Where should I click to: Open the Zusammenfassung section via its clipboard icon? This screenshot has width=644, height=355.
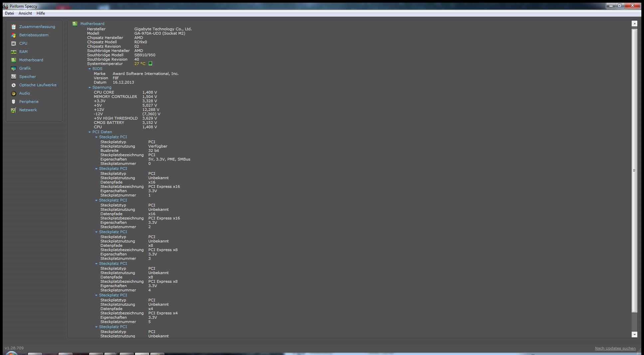point(14,27)
